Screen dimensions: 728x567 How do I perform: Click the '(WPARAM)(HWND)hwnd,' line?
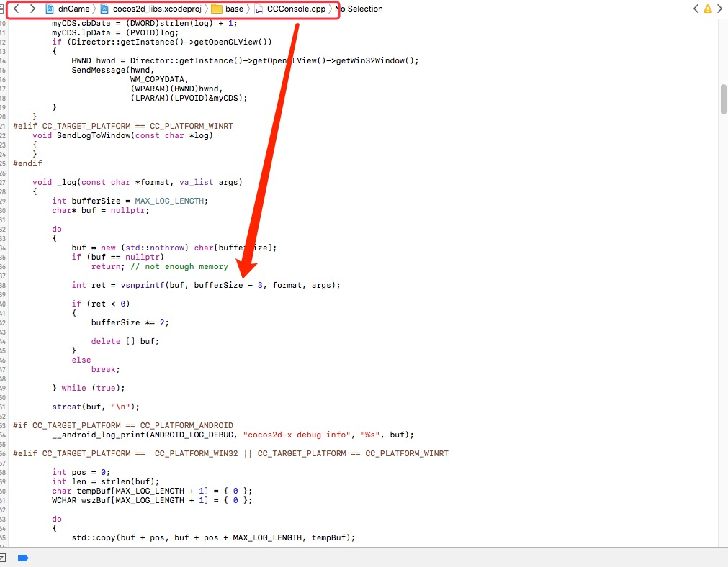pyautogui.click(x=176, y=89)
